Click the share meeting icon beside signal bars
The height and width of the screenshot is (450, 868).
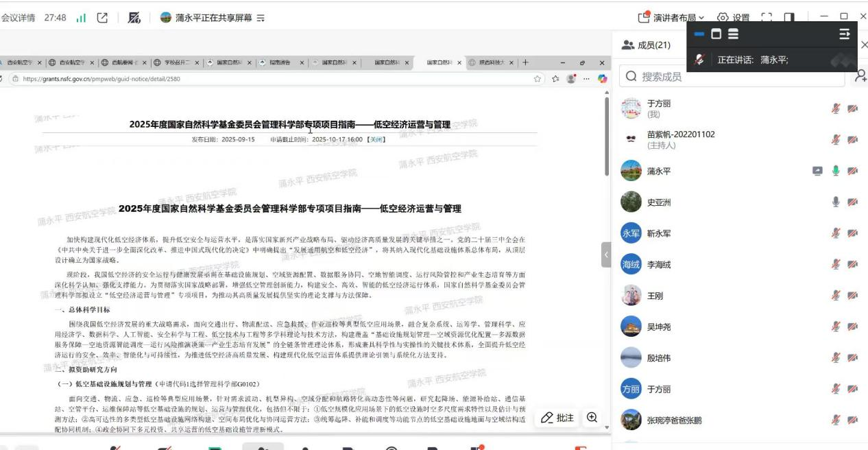tap(103, 18)
